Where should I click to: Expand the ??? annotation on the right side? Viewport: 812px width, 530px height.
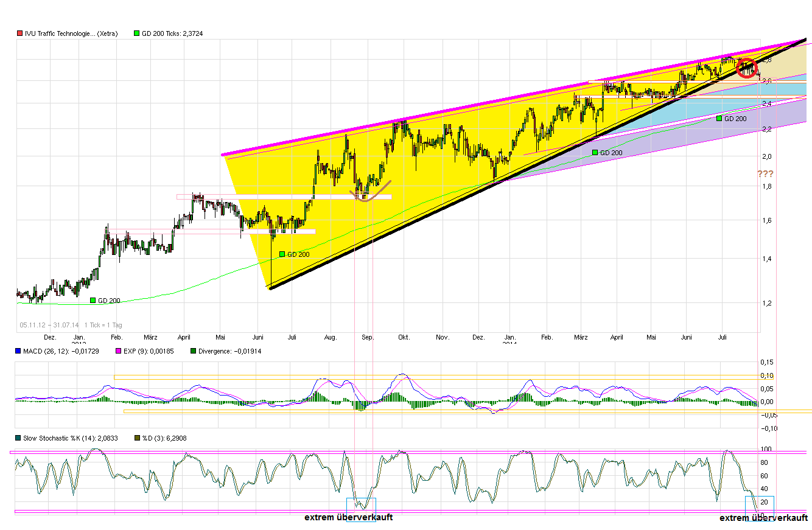[x=766, y=173]
